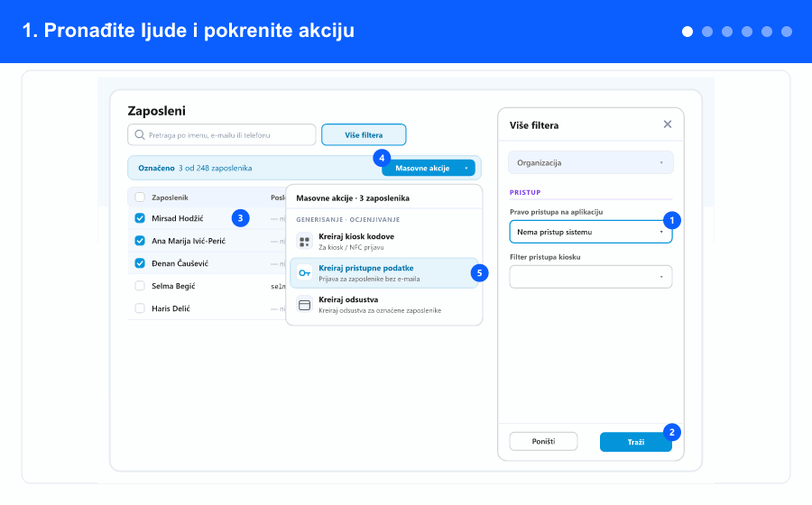Expand the Masovne akcije dropdown arrow
This screenshot has height=505, width=812.
pyautogui.click(x=466, y=168)
